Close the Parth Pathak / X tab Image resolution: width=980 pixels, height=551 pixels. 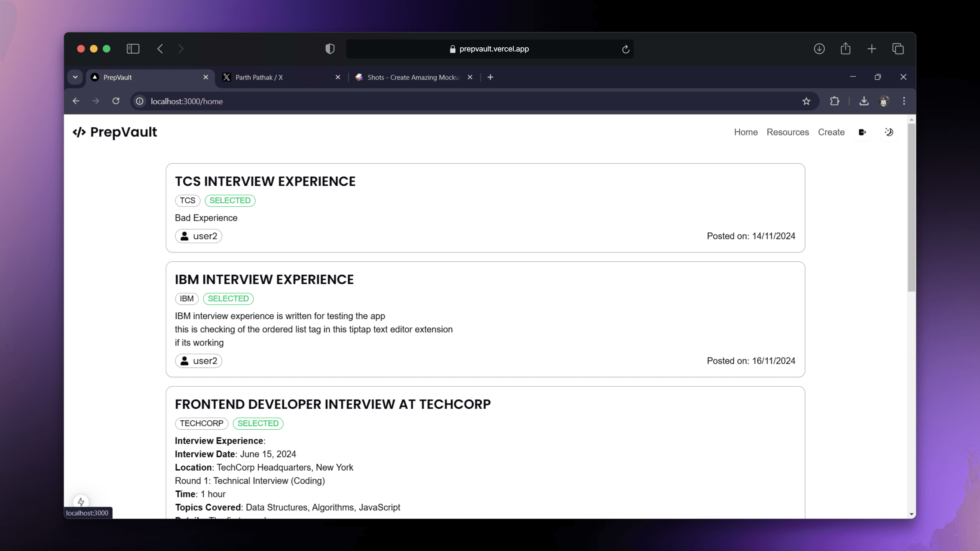(338, 77)
